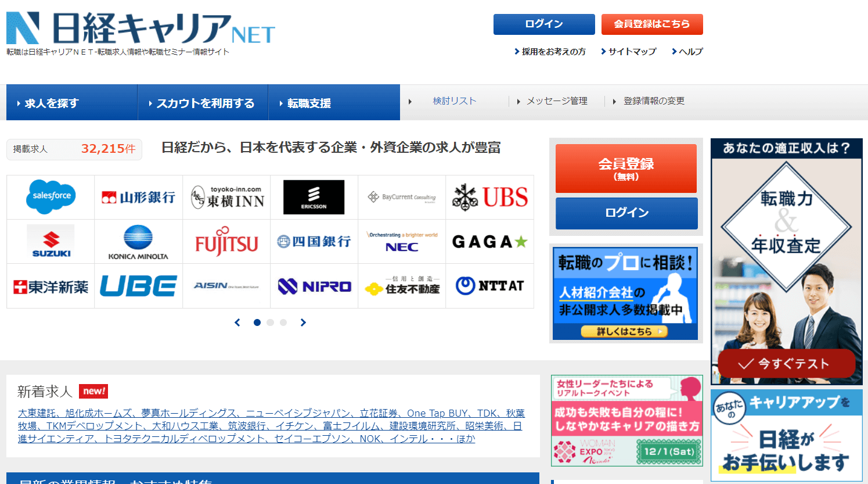
Task: Click the 会員登録はこちら header button
Action: tap(652, 24)
